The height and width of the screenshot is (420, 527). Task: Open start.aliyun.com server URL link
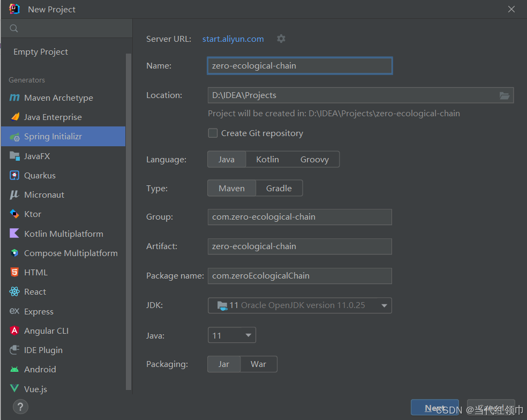click(x=233, y=39)
